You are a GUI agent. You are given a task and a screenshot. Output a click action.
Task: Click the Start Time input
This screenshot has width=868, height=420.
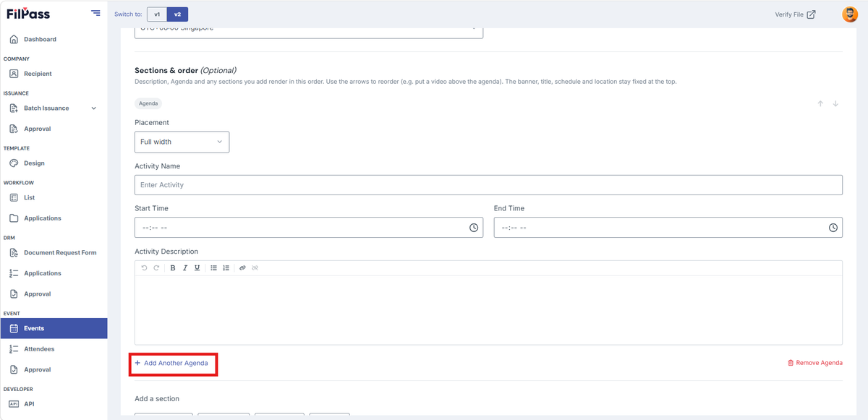[309, 228]
